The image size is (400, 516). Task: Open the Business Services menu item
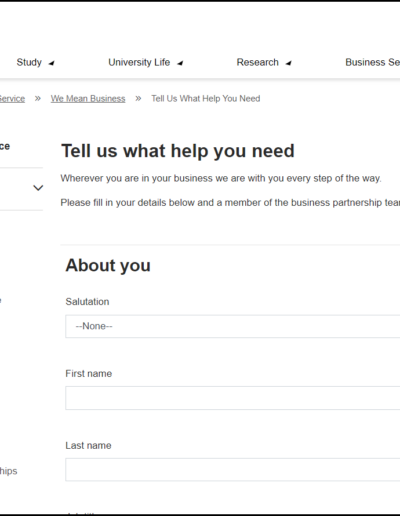coord(372,62)
